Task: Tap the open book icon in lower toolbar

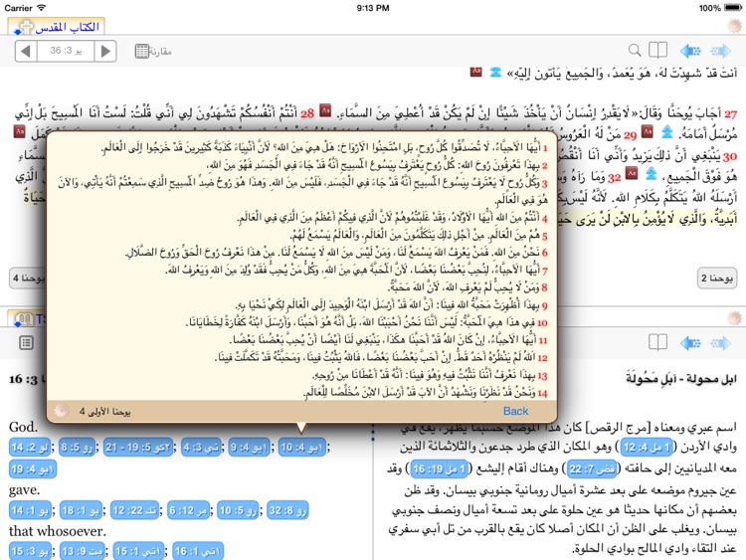Action: point(658,342)
